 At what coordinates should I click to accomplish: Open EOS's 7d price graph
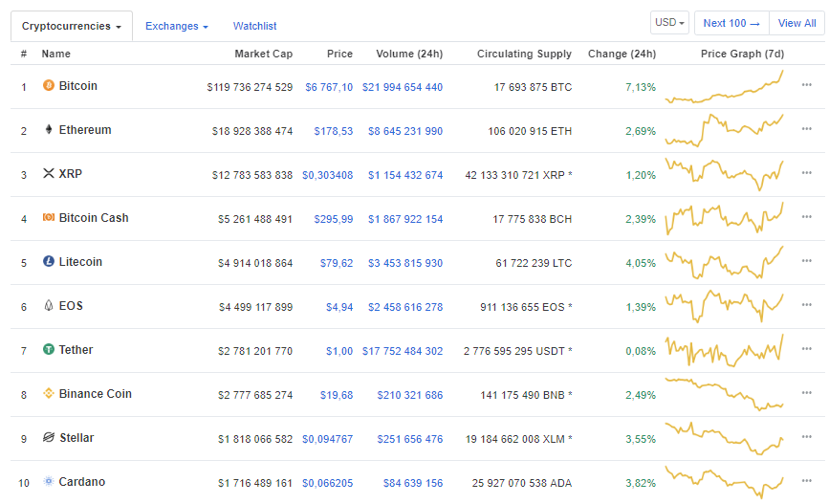(725, 306)
